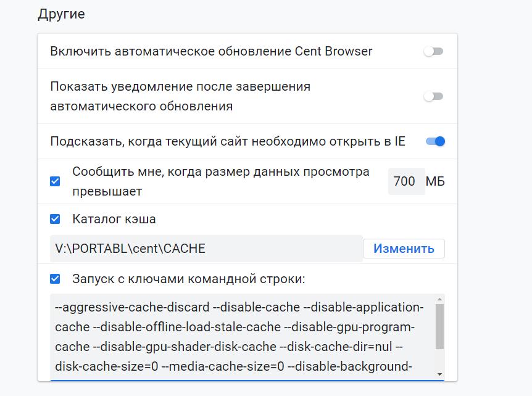Disable the open-in-IE hint toggle
532x396 pixels.
point(435,141)
